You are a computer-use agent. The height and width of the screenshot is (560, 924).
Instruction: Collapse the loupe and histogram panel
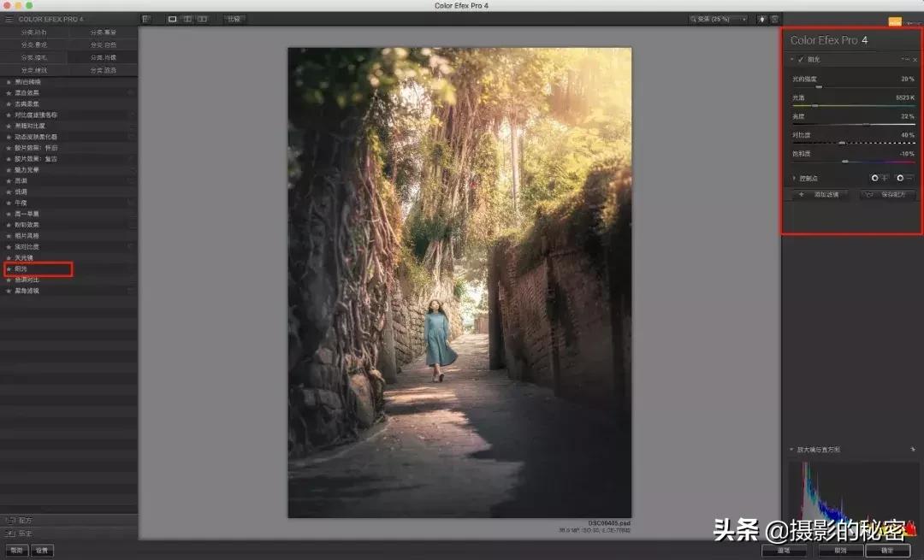coord(791,449)
